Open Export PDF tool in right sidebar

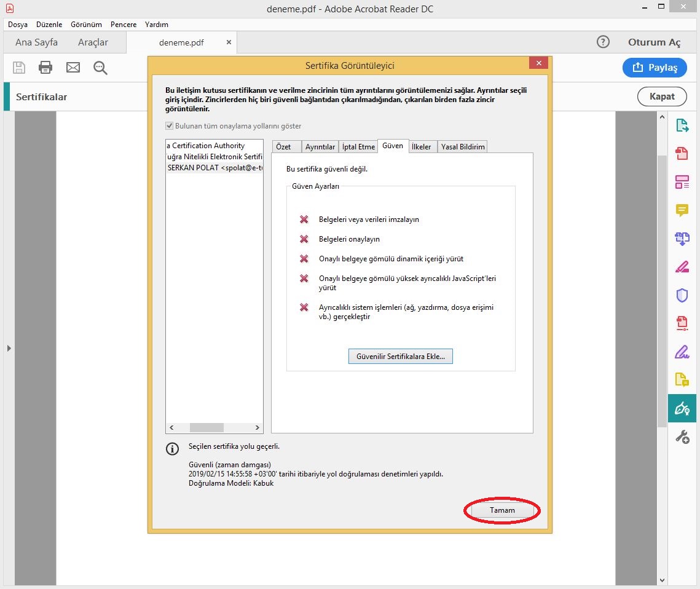pyautogui.click(x=682, y=125)
